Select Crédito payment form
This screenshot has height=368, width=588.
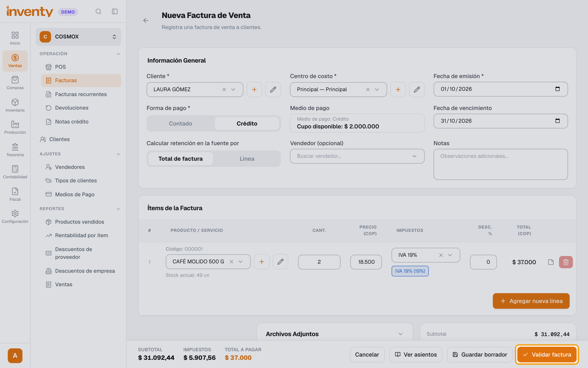coord(247,123)
